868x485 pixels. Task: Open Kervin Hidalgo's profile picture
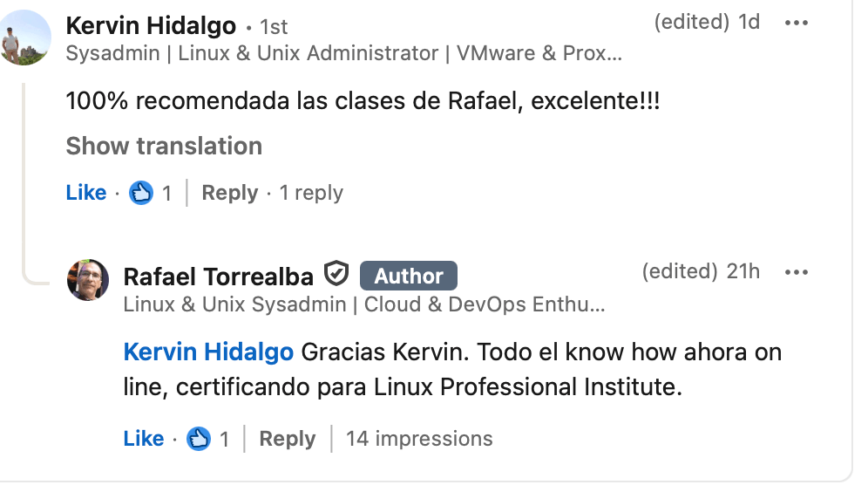[x=24, y=38]
